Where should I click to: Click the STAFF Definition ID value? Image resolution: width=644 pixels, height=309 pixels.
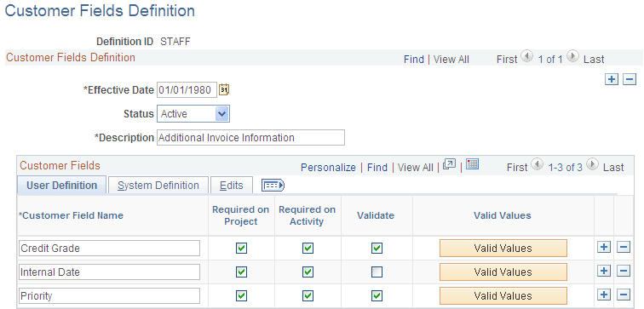point(175,42)
